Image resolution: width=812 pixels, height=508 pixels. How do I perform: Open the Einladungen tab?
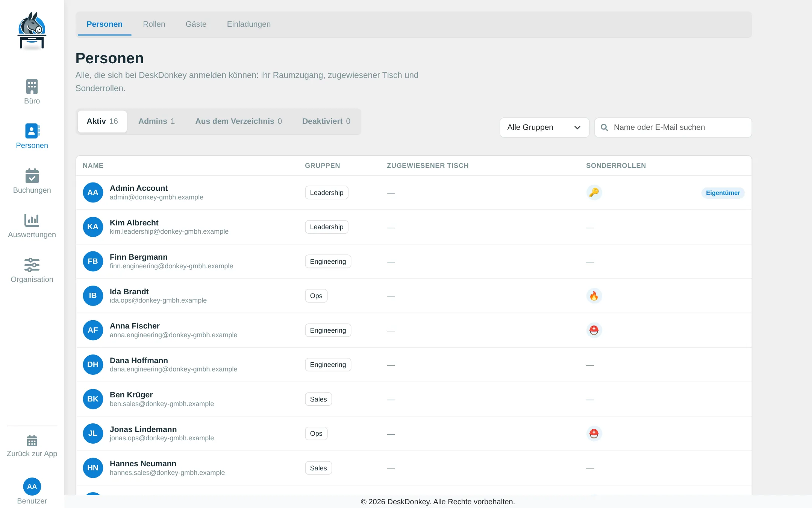click(249, 24)
